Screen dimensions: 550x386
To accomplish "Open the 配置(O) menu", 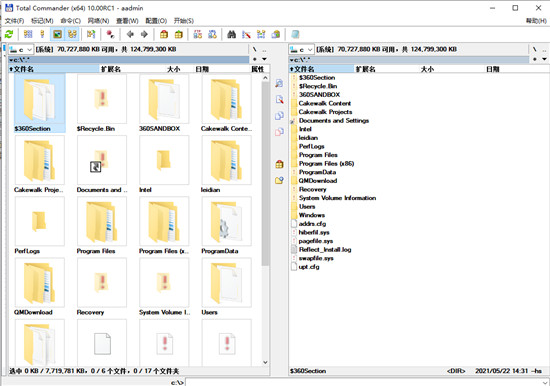I will [156, 21].
